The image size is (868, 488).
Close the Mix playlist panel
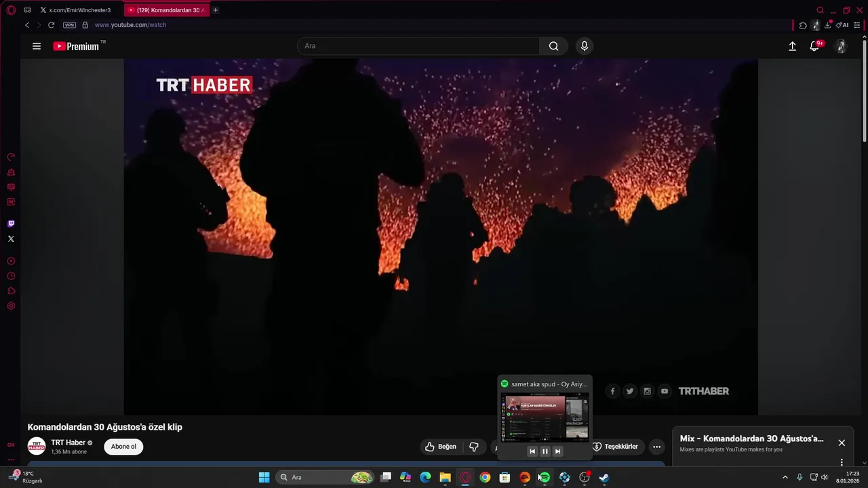(x=842, y=443)
